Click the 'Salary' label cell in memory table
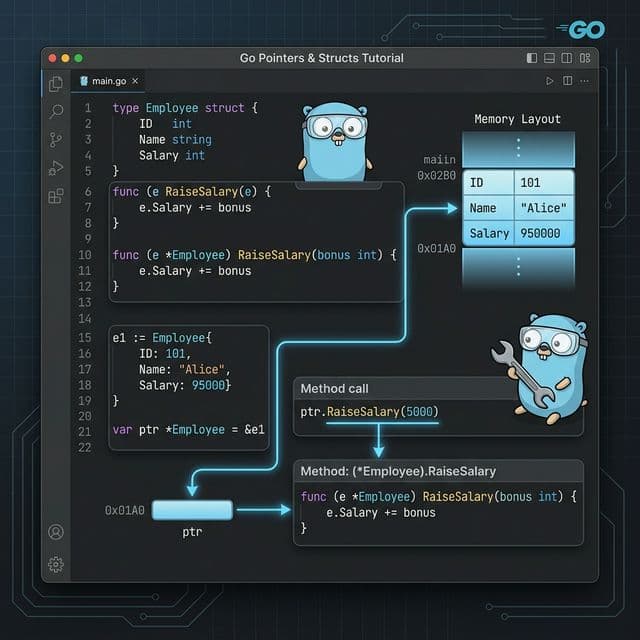Viewport: 640px width, 640px height. click(489, 233)
